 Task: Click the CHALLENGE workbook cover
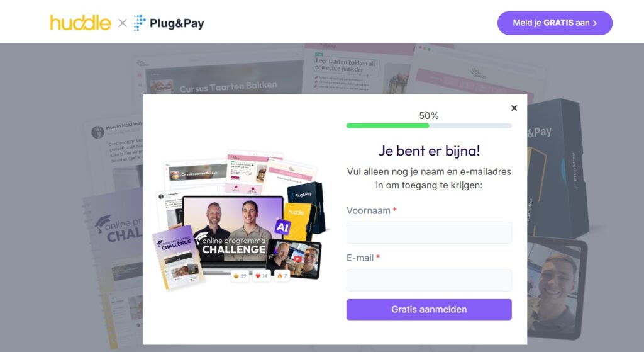[178, 257]
